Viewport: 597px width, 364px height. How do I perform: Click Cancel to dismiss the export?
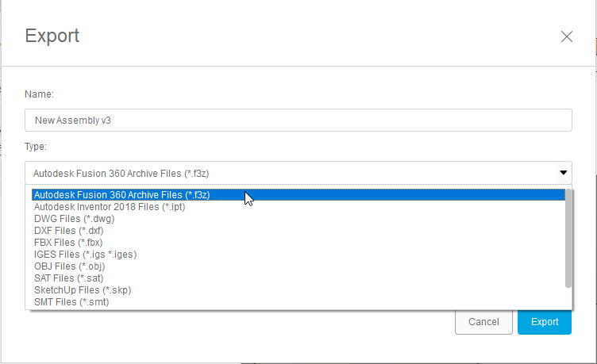[483, 322]
